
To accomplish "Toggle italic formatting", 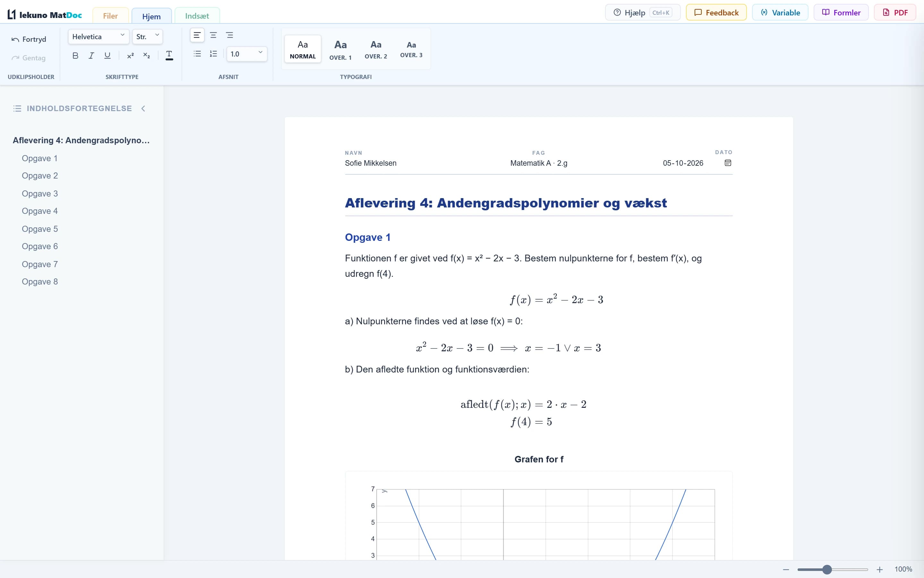I will (x=91, y=56).
